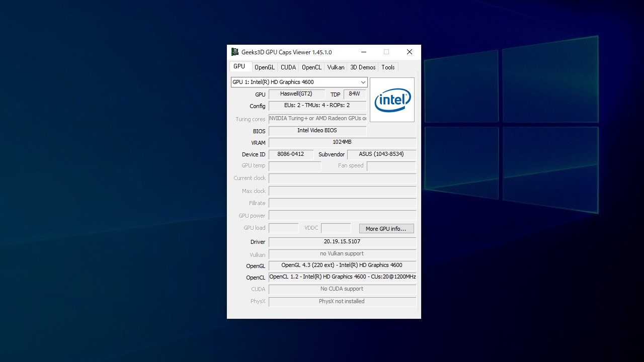Click the no Vulkan support field
Screen dimensions: 644x362
point(342,254)
